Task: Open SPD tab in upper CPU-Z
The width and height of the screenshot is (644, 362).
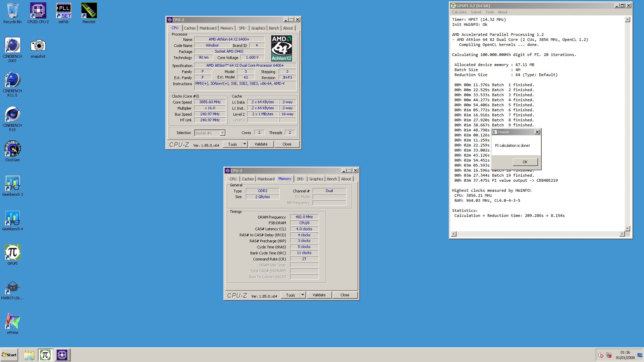Action: [242, 28]
